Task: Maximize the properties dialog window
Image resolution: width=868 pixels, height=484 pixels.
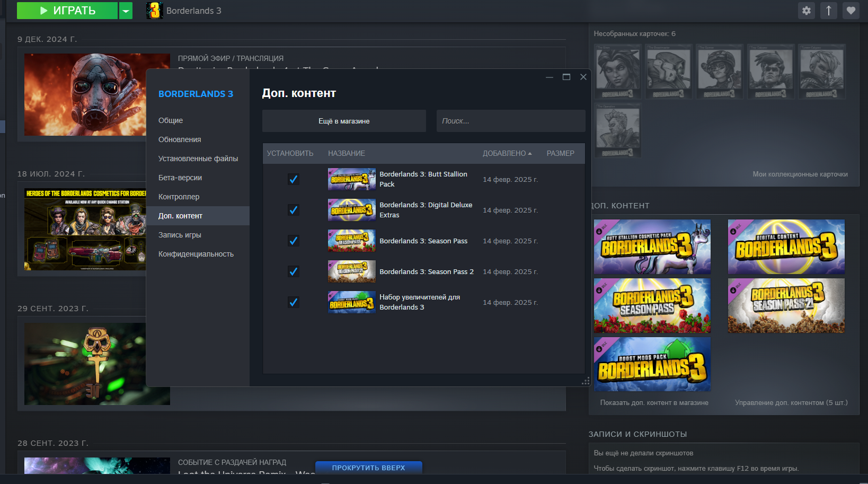Action: point(566,77)
